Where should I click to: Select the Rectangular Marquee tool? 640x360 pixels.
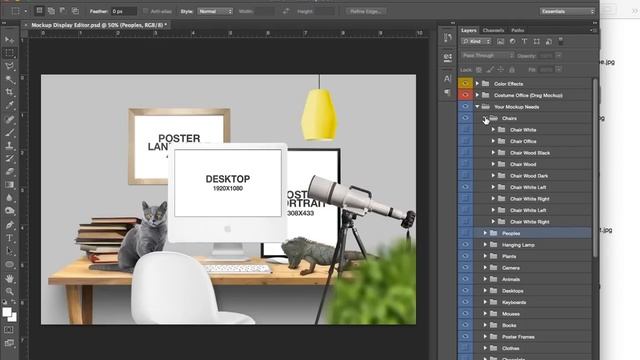click(9, 53)
